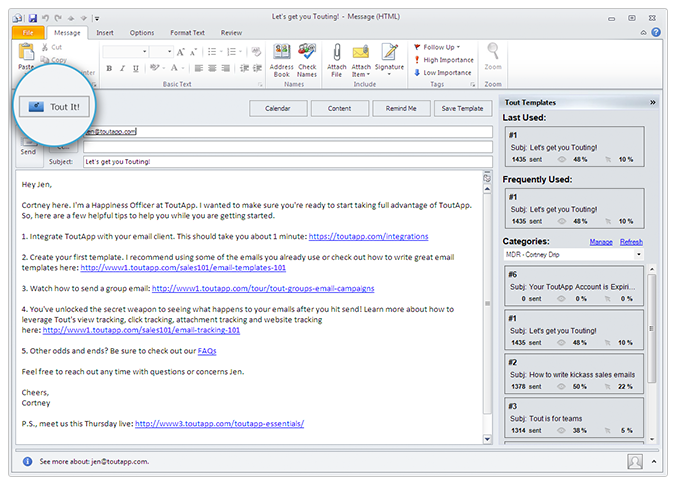Decrease the paragraph indent
Viewport: 678px width, 488px height.
pos(244,68)
